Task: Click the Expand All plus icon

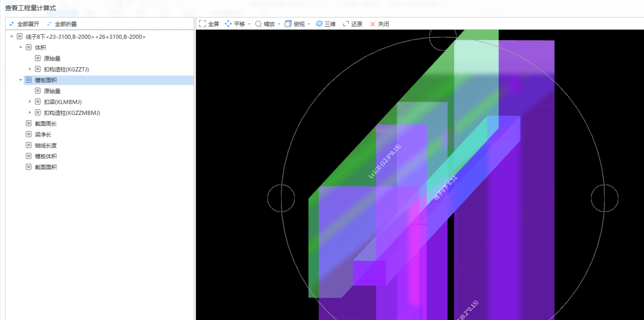Action: [x=12, y=24]
